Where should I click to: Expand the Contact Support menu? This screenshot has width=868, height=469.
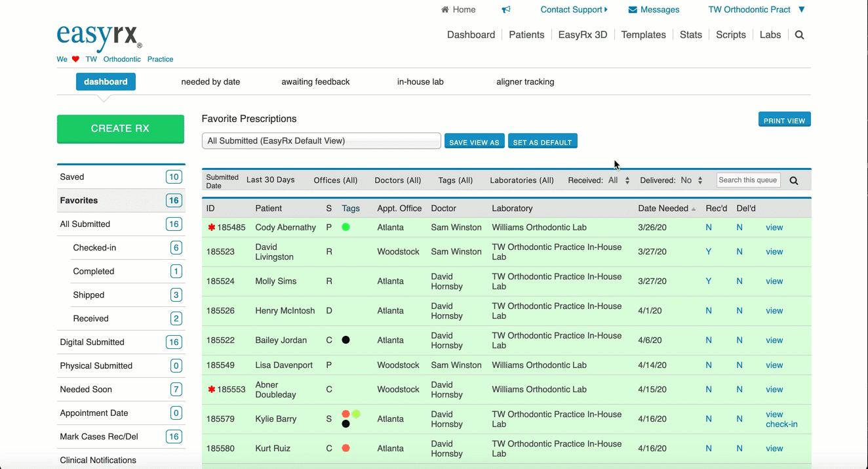click(x=574, y=10)
